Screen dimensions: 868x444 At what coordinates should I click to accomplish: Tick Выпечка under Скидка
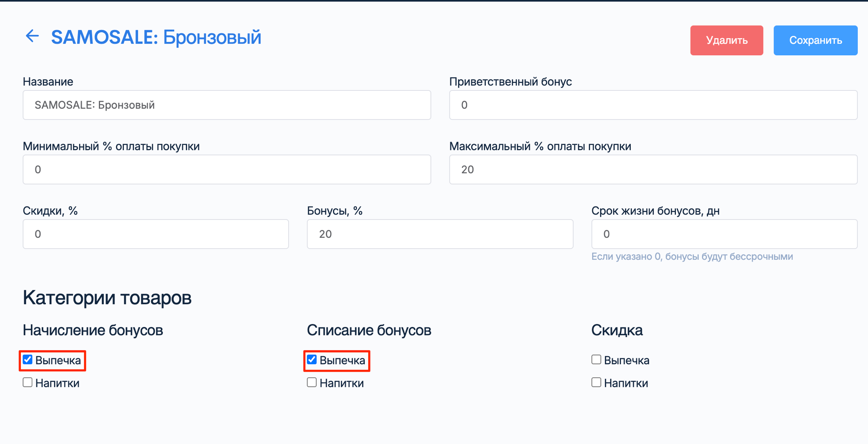point(596,360)
